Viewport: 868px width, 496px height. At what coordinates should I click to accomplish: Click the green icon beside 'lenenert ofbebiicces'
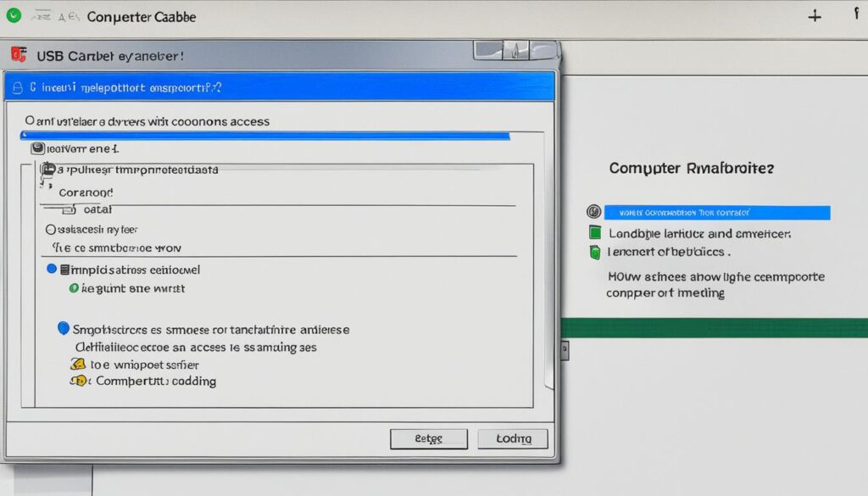594,252
